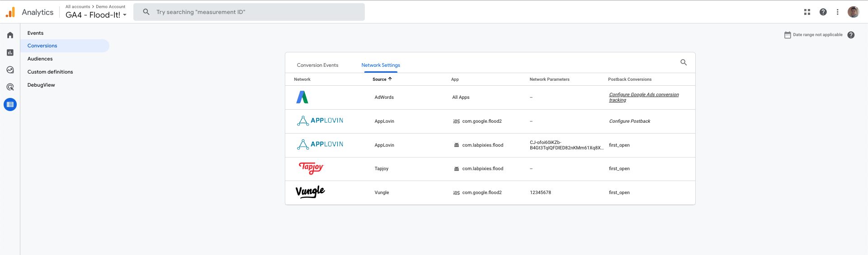Click Configure Google Ads conversion tracking link
Screen dimensions: 868x255
pos(643,97)
